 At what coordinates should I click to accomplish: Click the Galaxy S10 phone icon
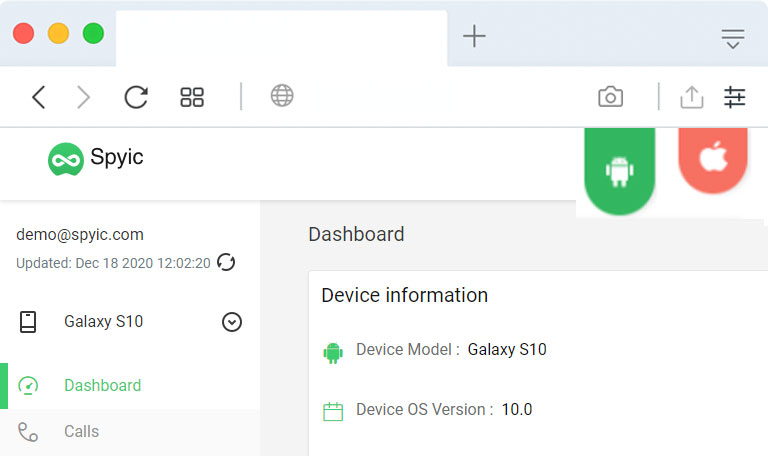click(x=28, y=322)
